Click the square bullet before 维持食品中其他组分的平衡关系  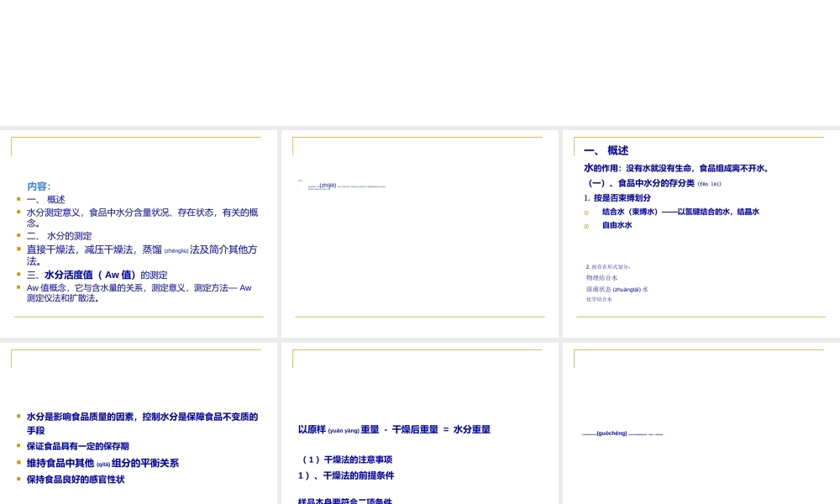[18, 463]
